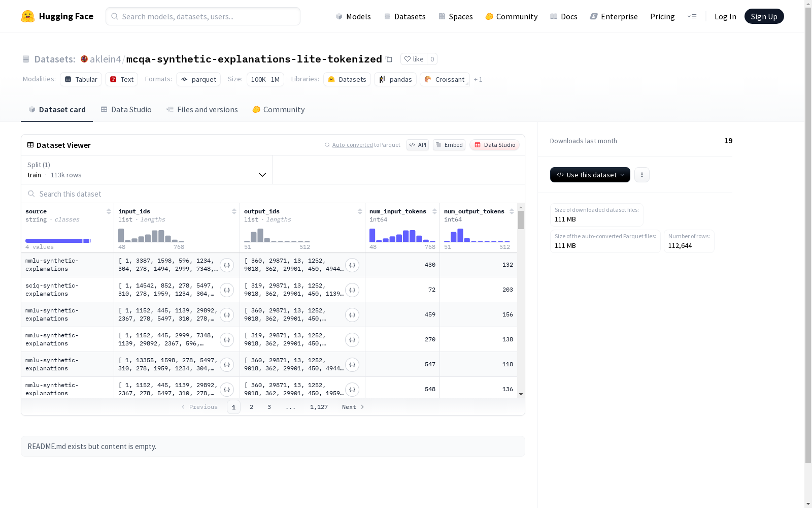The image size is (812, 508).
Task: Expand input_ids cell in the 459-token row
Action: (227, 315)
